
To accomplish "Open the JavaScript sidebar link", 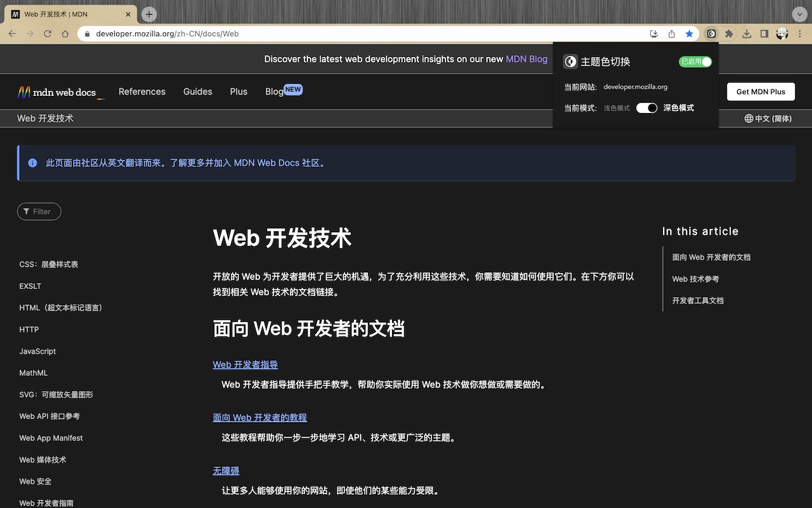I will click(37, 351).
